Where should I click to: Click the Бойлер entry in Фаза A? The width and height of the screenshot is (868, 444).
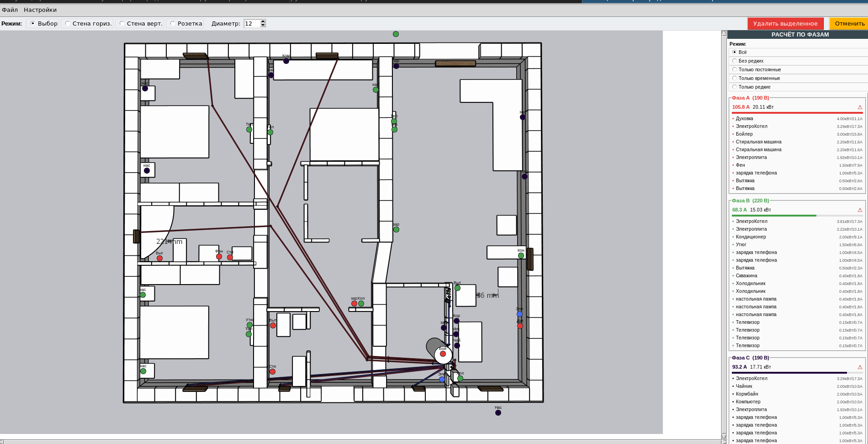click(x=797, y=134)
